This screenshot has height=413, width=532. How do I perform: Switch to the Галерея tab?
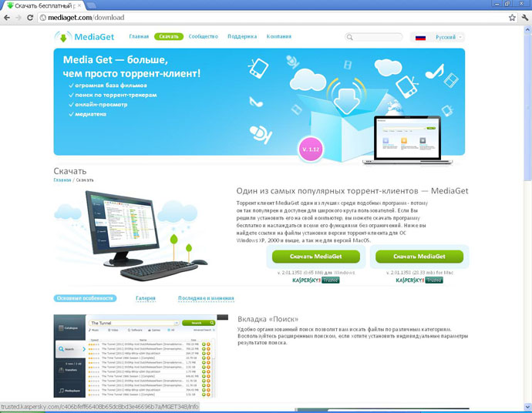point(146,298)
